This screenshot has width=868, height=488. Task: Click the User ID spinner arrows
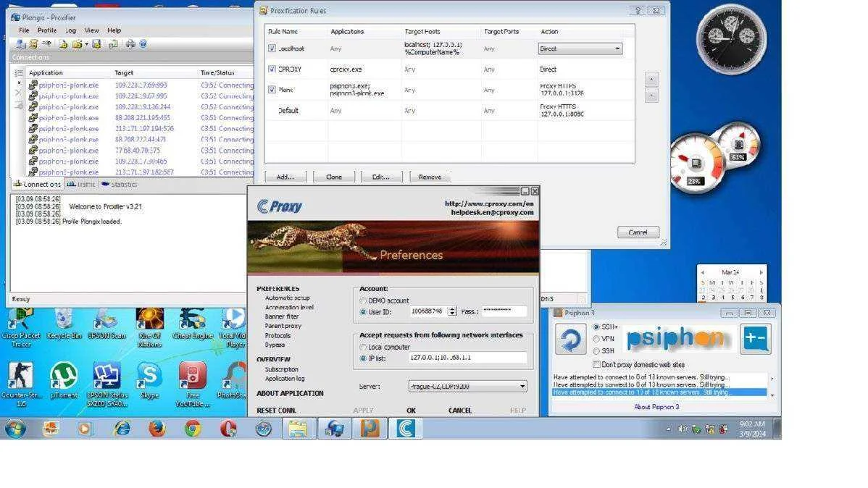tap(452, 311)
